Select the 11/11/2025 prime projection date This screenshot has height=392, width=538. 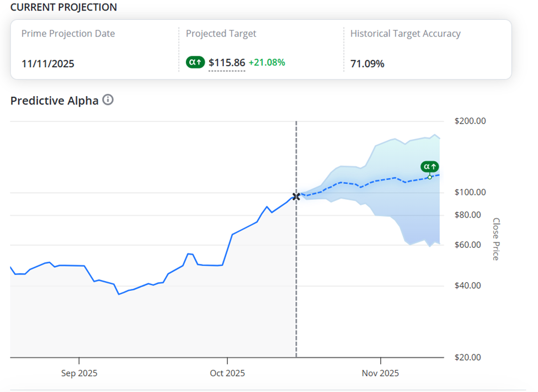click(48, 63)
